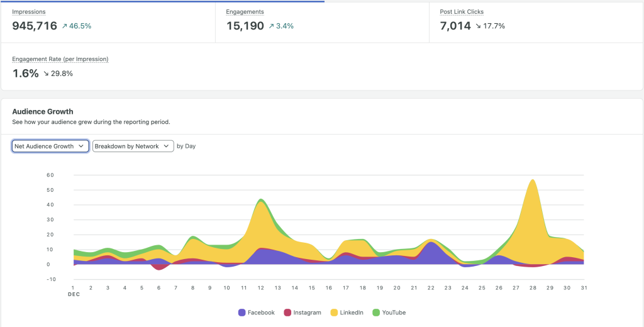Click the down-trend arrow next to Engagement Rate 29.8%

click(47, 73)
